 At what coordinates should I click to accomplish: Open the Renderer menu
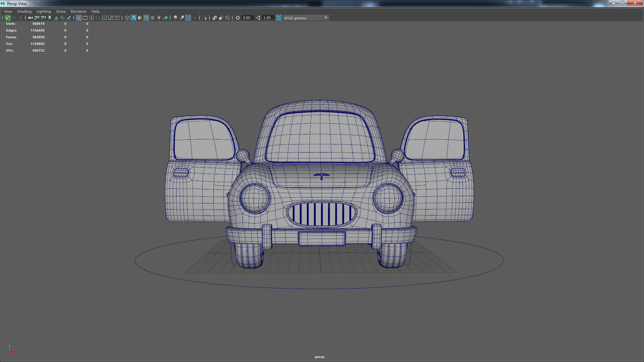(78, 11)
